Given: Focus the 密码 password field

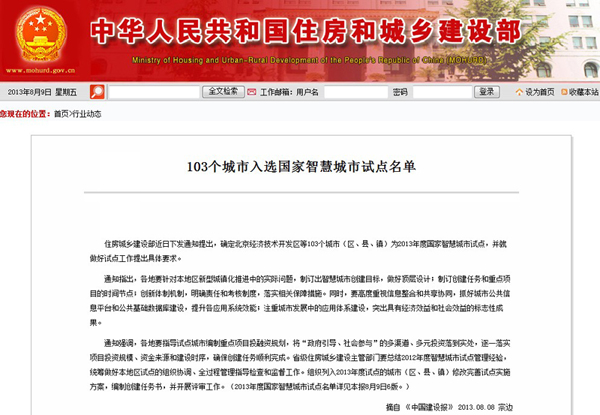Looking at the screenshot, I should (442, 92).
